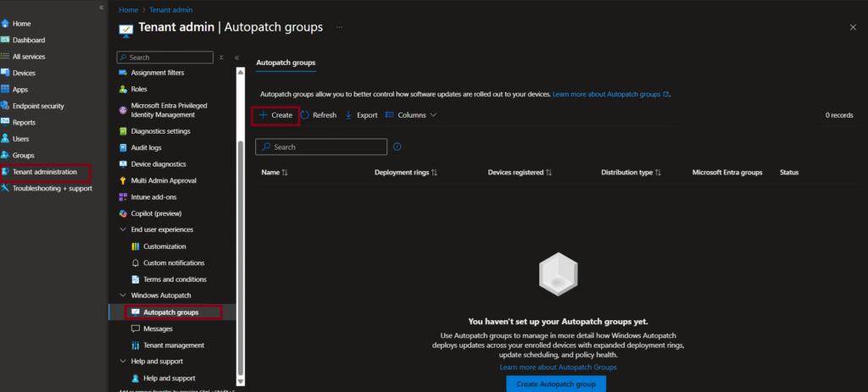Sort by Distribution type column

pyautogui.click(x=631, y=173)
